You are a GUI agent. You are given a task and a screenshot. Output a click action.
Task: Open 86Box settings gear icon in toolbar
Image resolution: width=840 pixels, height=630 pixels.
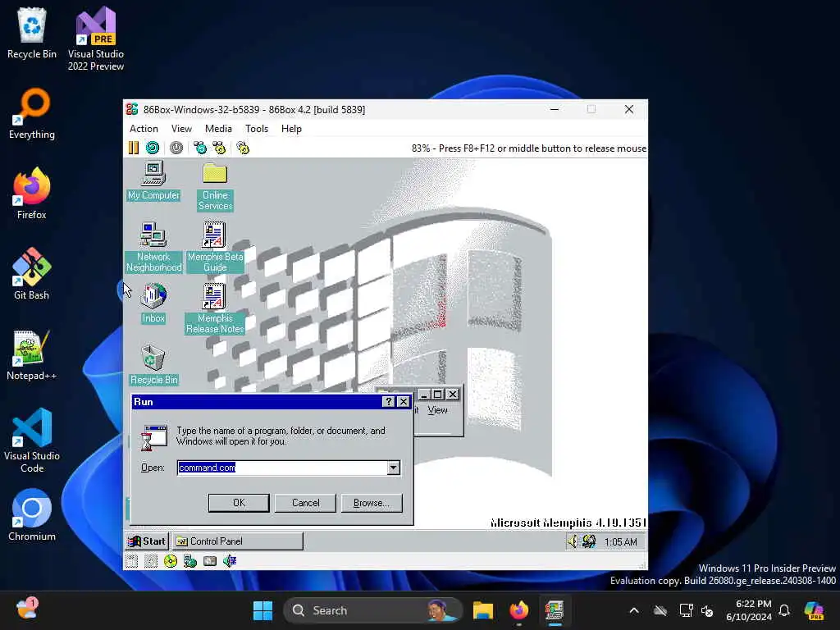coord(243,148)
